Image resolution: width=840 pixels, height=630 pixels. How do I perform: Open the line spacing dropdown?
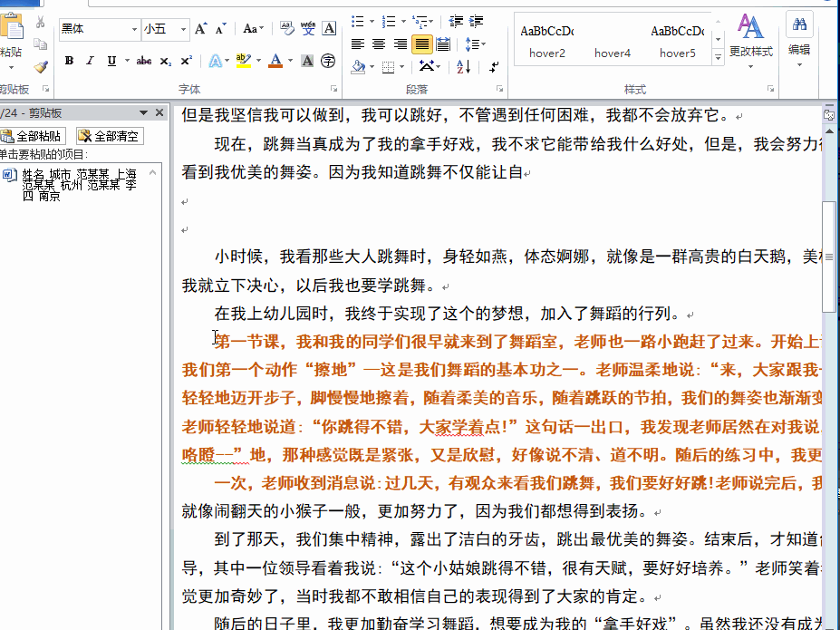475,44
